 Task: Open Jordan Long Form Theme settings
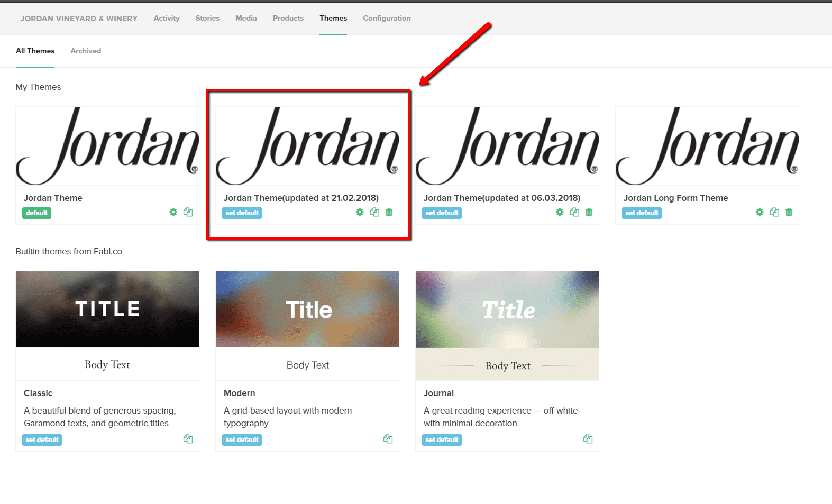[x=760, y=212]
